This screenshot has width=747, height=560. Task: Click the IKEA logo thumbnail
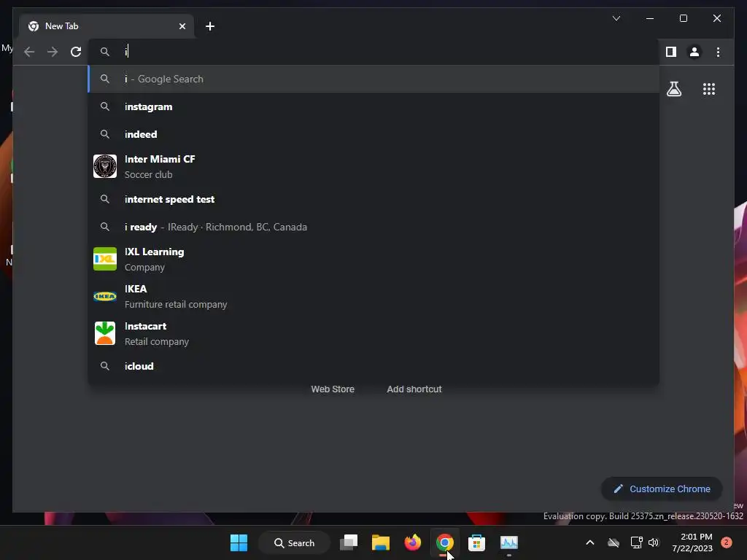tap(105, 296)
